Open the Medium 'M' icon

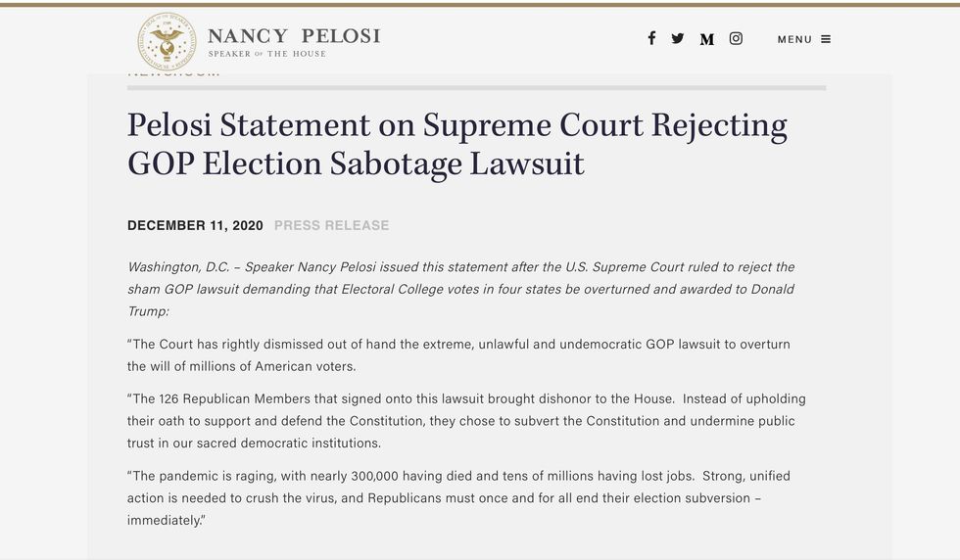click(x=706, y=39)
